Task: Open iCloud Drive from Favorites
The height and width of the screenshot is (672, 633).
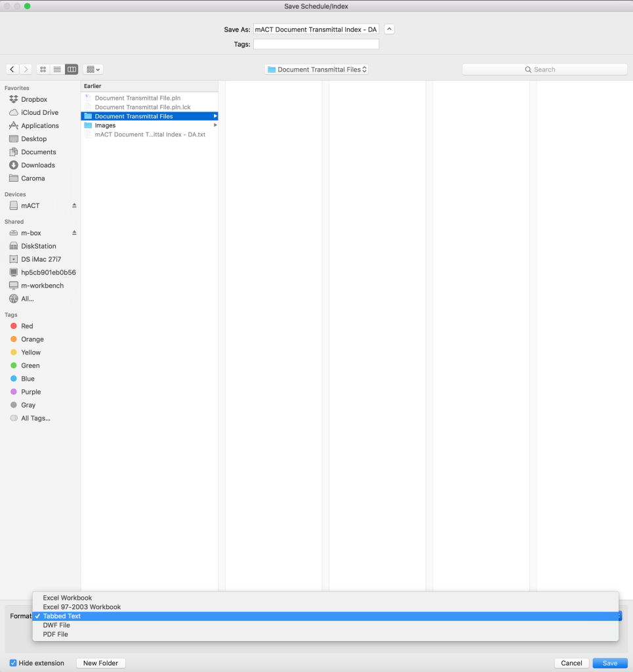Action: pyautogui.click(x=39, y=112)
